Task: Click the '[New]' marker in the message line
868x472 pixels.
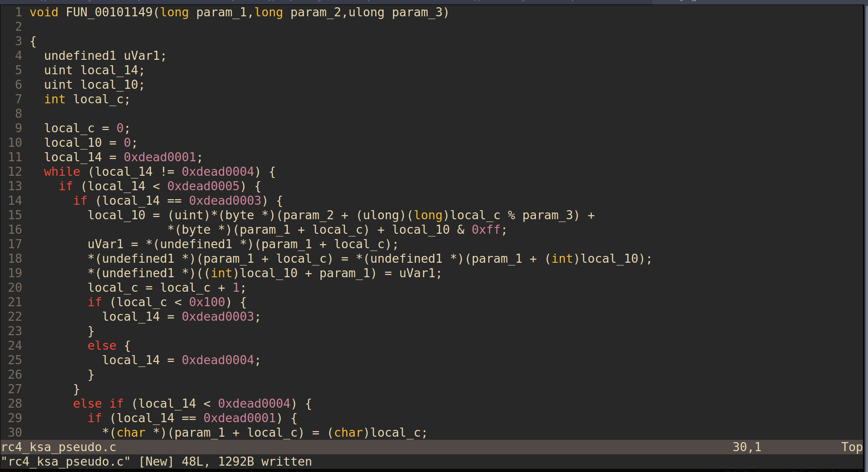Action: click(x=156, y=462)
